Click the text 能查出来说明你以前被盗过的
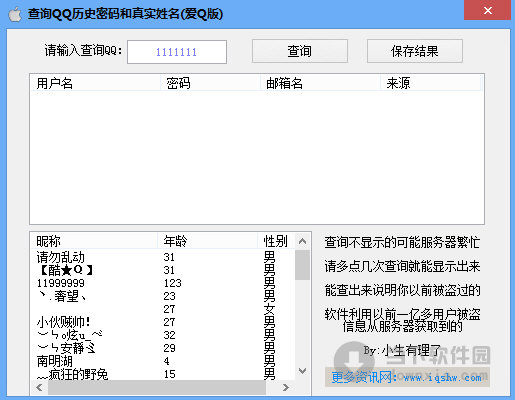515x400 pixels. [402, 290]
